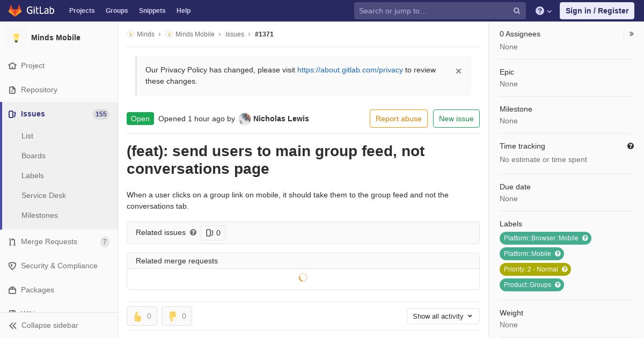Click the New issue button
Screen dimensions: 644x338
[456, 119]
